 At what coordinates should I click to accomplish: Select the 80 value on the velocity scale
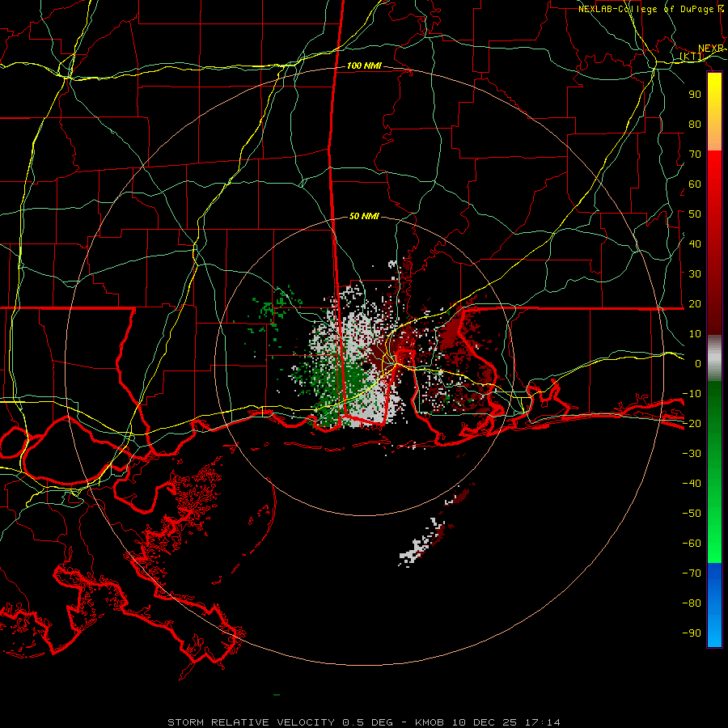coord(695,124)
